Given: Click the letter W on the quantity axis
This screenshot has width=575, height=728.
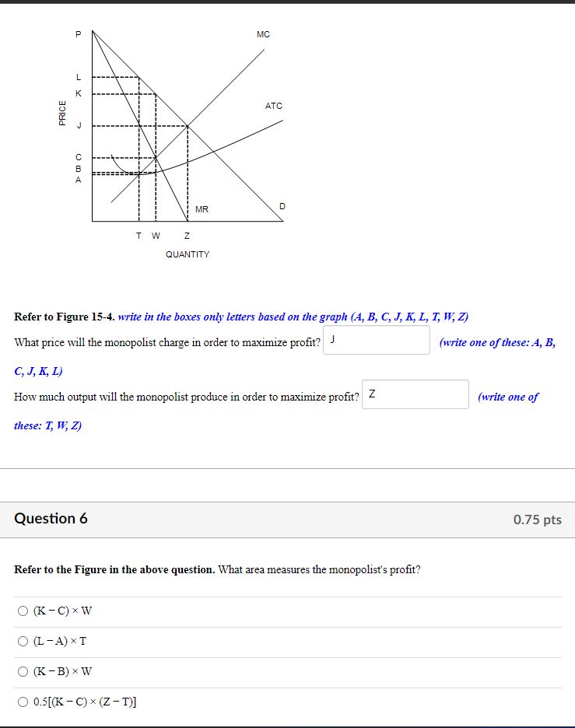Looking at the screenshot, I should [x=155, y=236].
